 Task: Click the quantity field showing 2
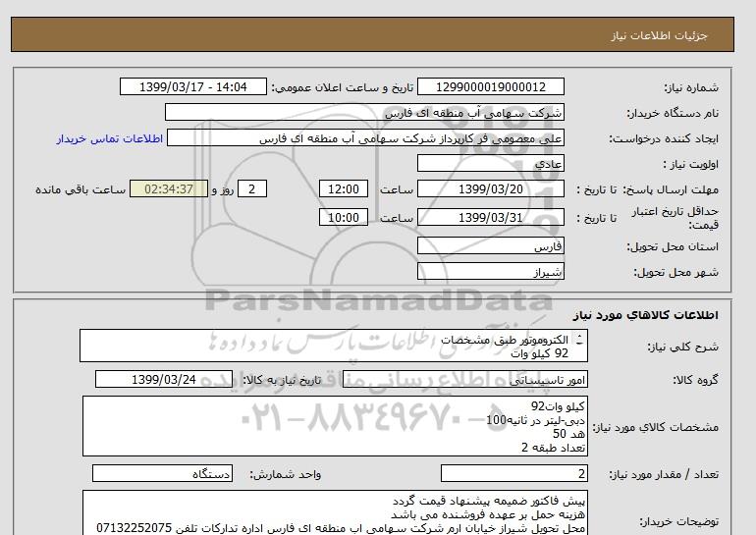tap(513, 474)
